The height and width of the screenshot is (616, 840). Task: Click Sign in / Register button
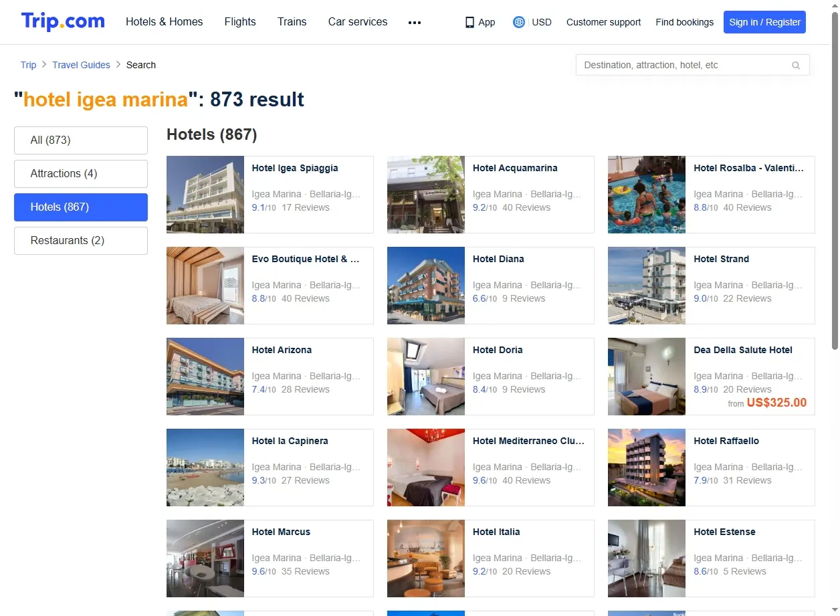[x=764, y=22]
